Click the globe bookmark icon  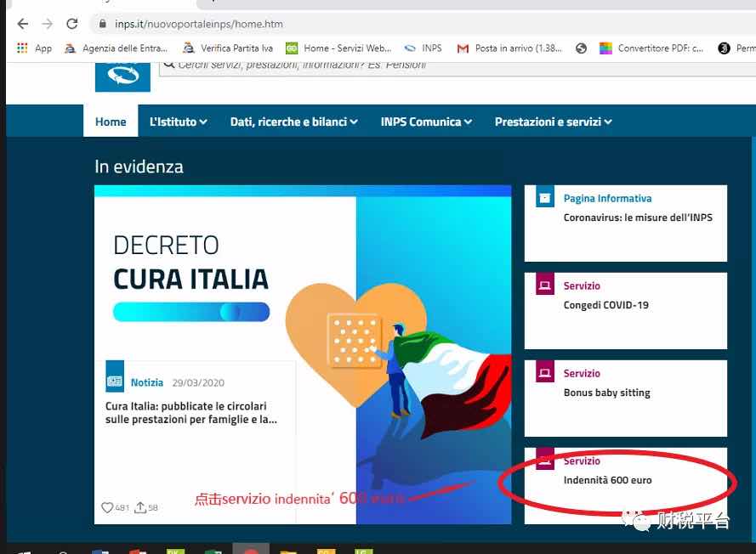(582, 48)
